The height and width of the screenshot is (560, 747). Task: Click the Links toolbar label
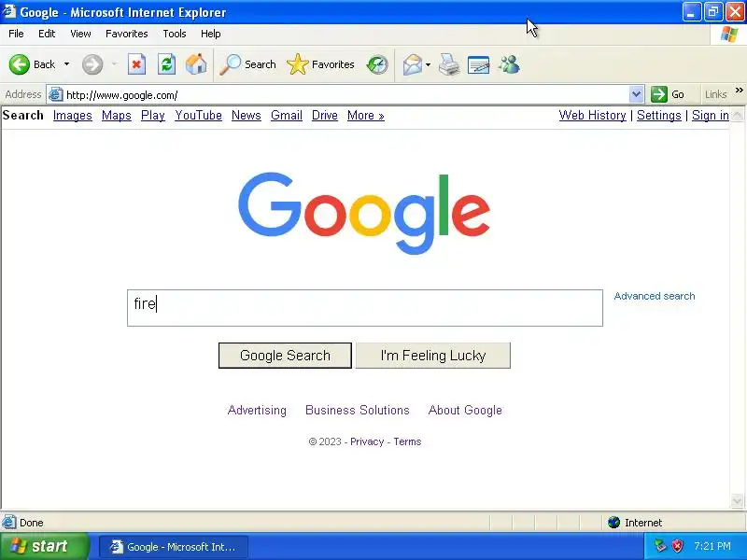pos(716,94)
